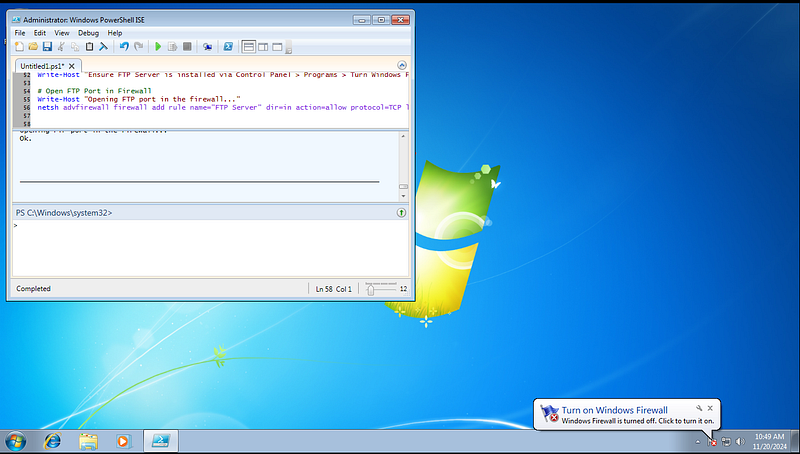This screenshot has width=800, height=454.
Task: Click the green arrow in the command pane header
Action: 401,213
